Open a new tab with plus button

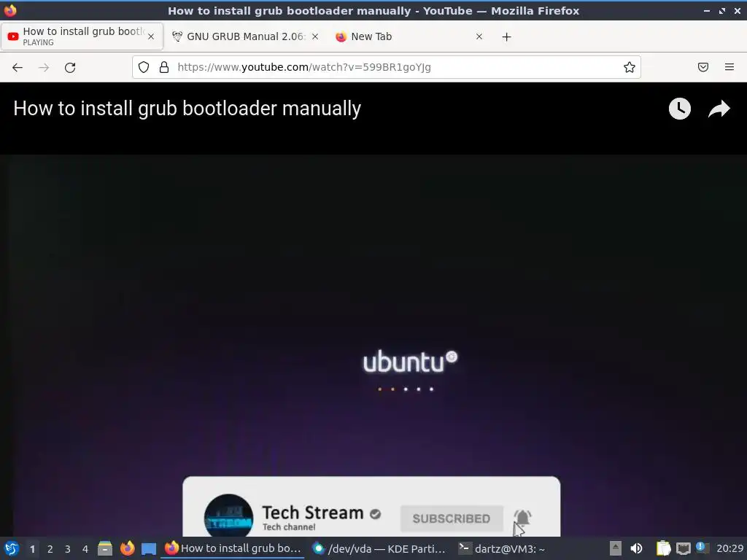coord(506,36)
